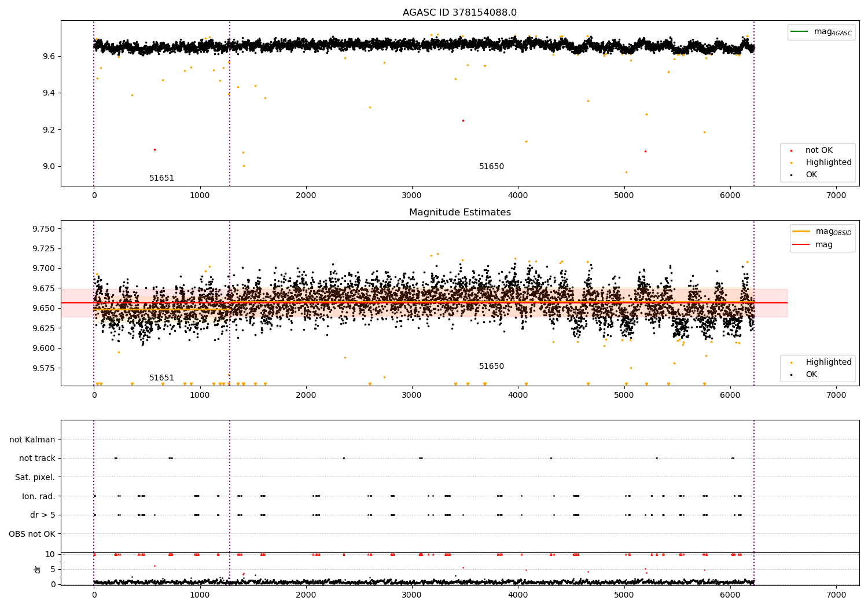
Task: Click the "6000" x-axis tick of the bottom plot
Action: [x=730, y=595]
